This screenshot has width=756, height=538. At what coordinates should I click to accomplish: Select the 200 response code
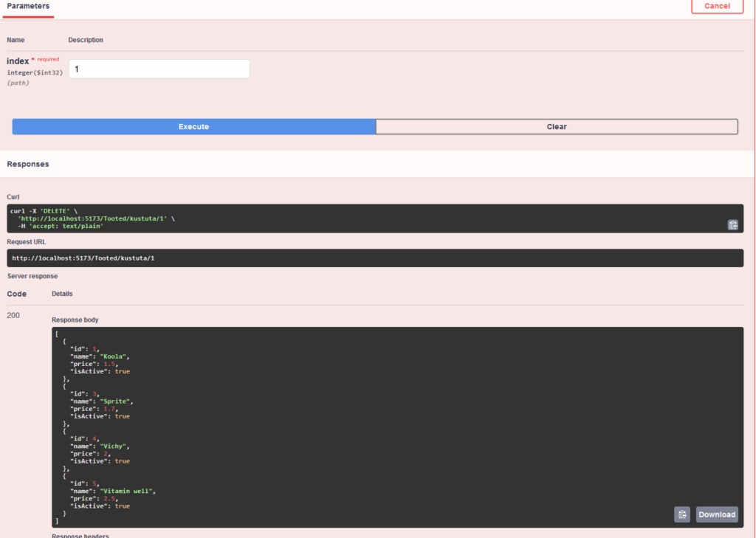click(x=13, y=315)
